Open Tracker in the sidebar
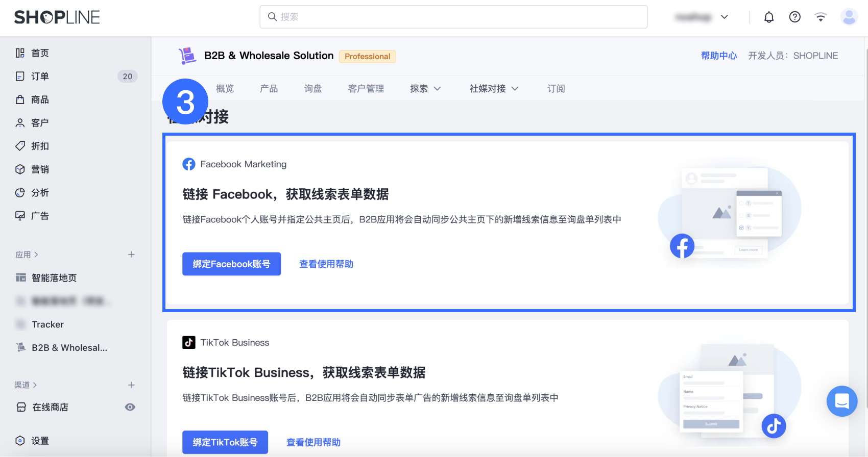 click(x=48, y=324)
